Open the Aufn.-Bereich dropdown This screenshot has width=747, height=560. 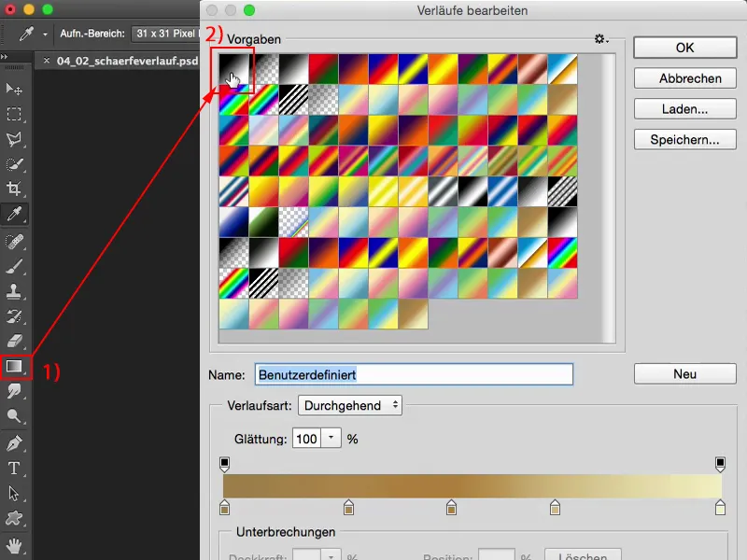166,34
